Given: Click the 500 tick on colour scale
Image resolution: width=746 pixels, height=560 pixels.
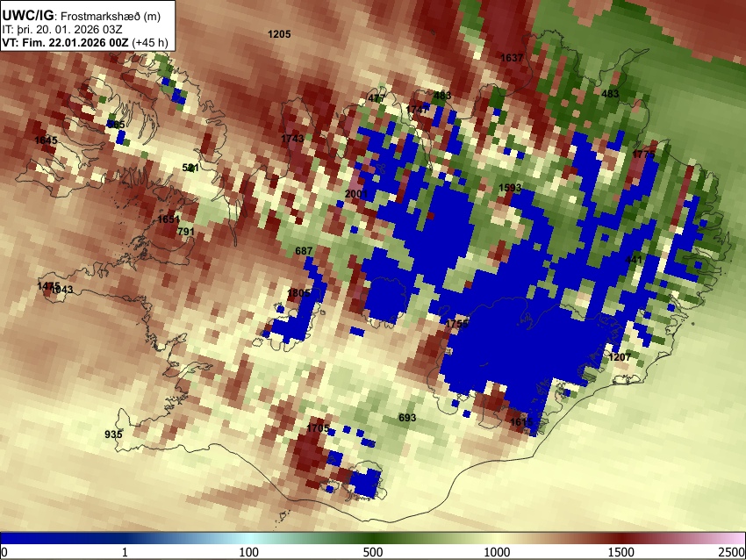Looking at the screenshot, I should pos(372,552).
